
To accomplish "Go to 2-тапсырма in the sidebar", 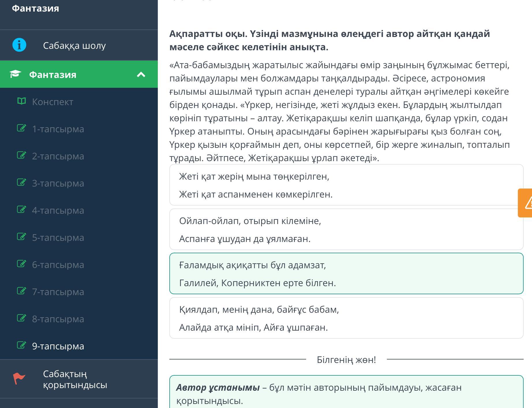I will 58,156.
